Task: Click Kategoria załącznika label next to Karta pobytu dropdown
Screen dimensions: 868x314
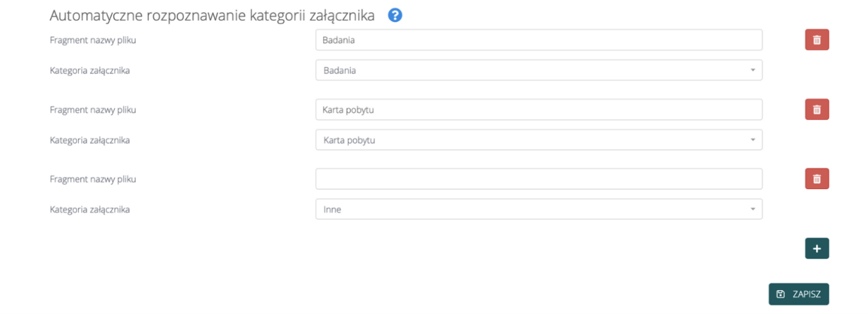Action: (x=89, y=140)
